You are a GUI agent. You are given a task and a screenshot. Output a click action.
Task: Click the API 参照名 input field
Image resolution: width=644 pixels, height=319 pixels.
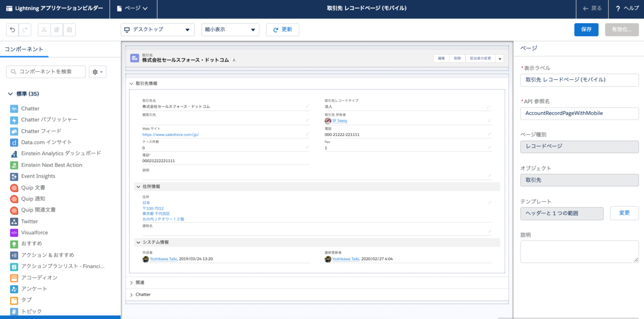click(x=580, y=114)
